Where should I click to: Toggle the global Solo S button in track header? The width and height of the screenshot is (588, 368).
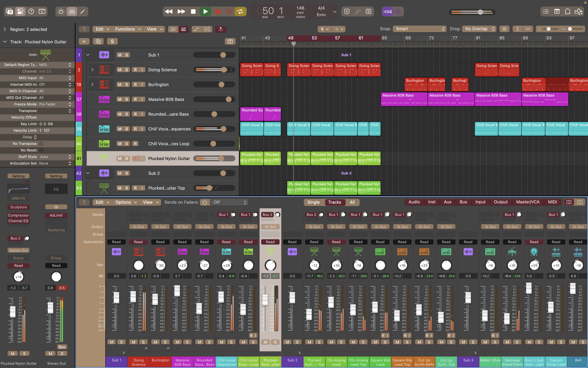point(112,41)
